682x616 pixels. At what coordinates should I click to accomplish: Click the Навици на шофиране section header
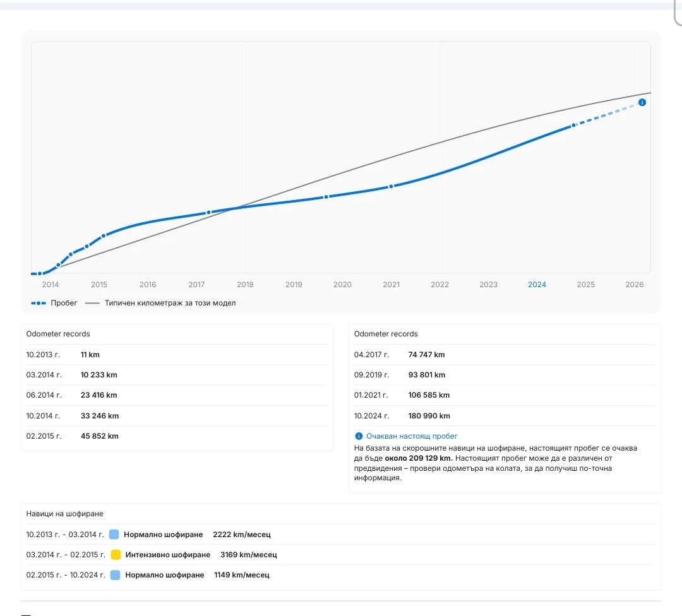pyautogui.click(x=64, y=514)
